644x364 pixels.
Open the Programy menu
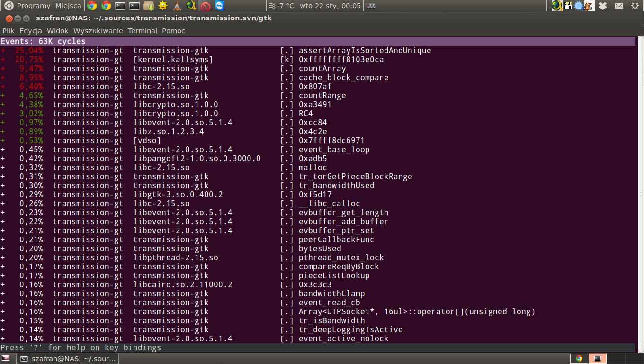click(x=33, y=6)
